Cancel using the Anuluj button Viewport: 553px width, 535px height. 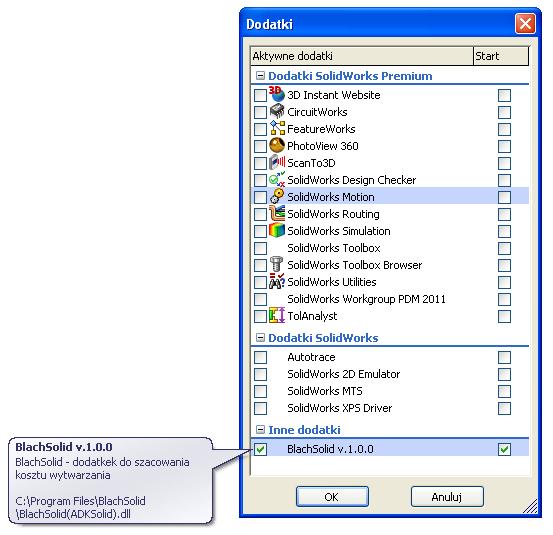tap(447, 497)
